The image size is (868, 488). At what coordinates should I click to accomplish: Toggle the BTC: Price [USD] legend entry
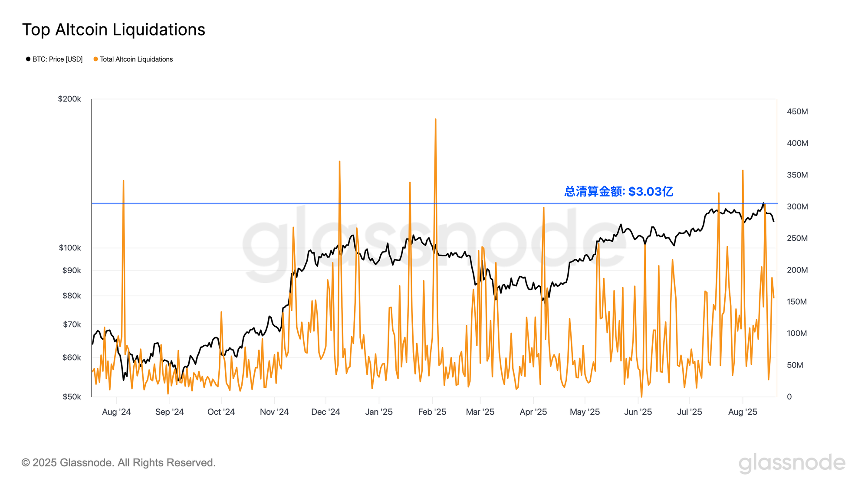tap(57, 59)
